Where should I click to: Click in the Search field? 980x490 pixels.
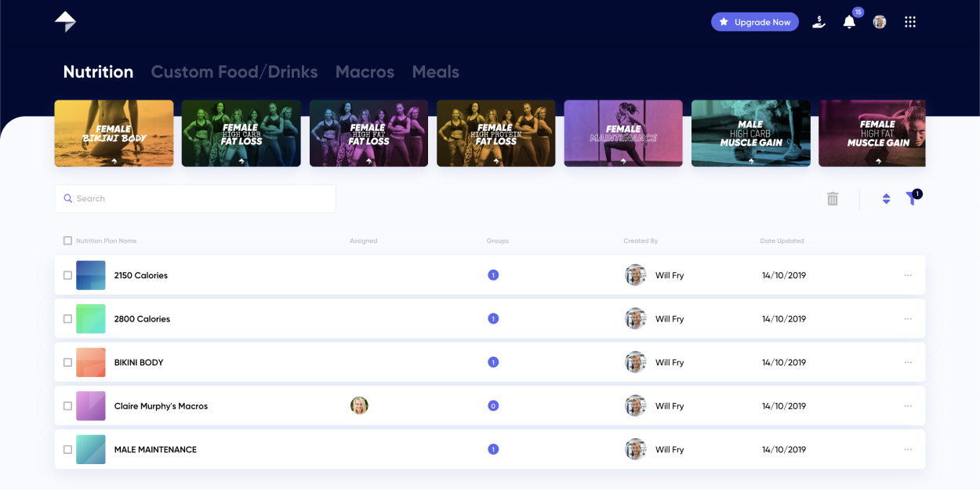coord(195,198)
